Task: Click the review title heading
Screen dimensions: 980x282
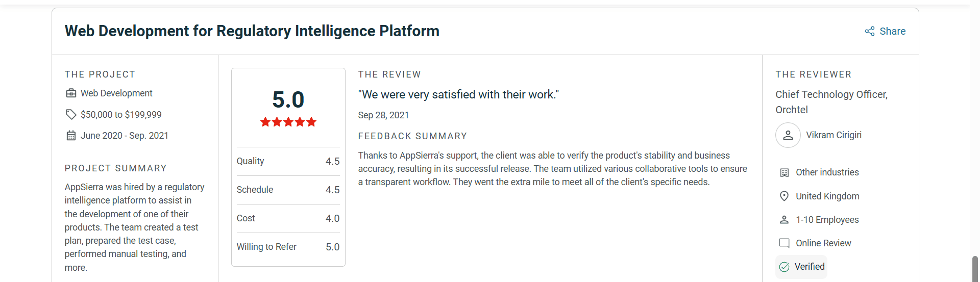Action: [252, 31]
